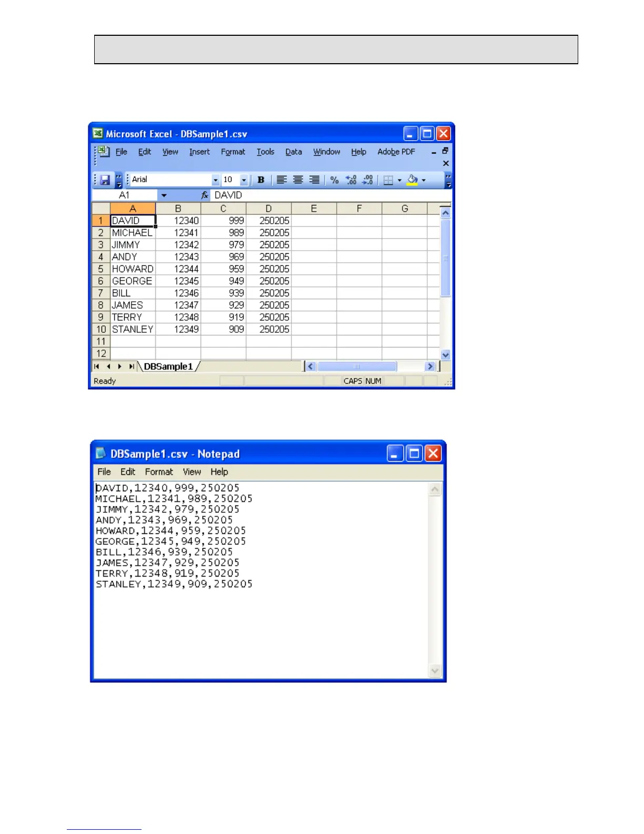644x834 pixels.
Task: Minimize Excel workbook window from menu bar
Action: [x=434, y=152]
